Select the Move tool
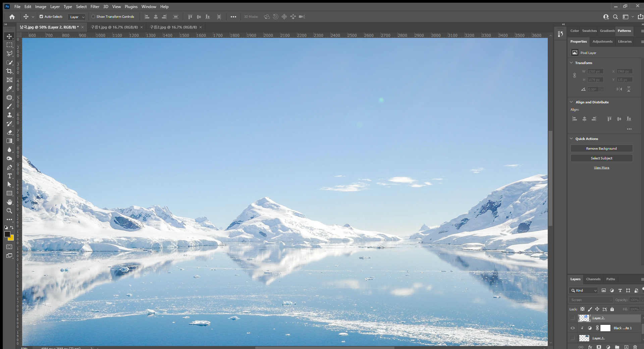 tap(9, 36)
